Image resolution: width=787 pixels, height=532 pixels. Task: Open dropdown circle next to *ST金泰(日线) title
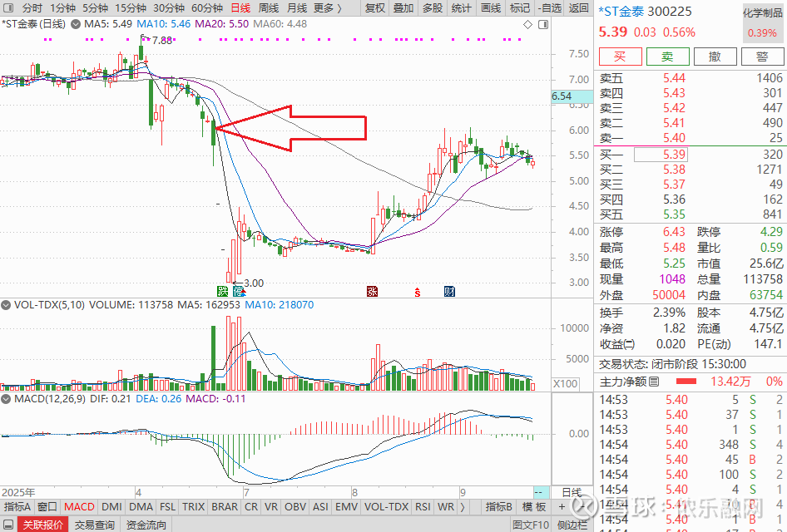pyautogui.click(x=75, y=24)
